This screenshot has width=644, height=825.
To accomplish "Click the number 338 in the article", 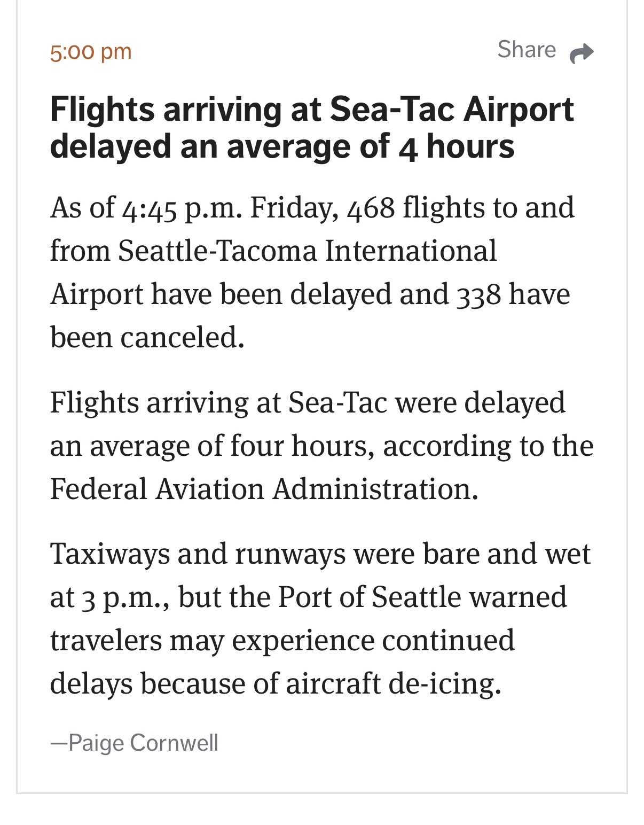I will pyautogui.click(x=478, y=294).
